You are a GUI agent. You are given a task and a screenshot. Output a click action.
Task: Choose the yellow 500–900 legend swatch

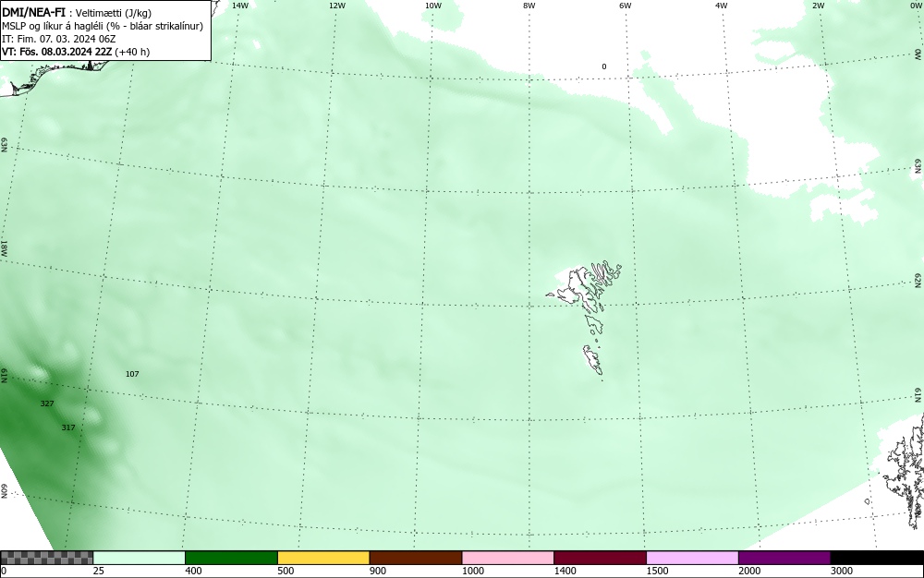323,558
